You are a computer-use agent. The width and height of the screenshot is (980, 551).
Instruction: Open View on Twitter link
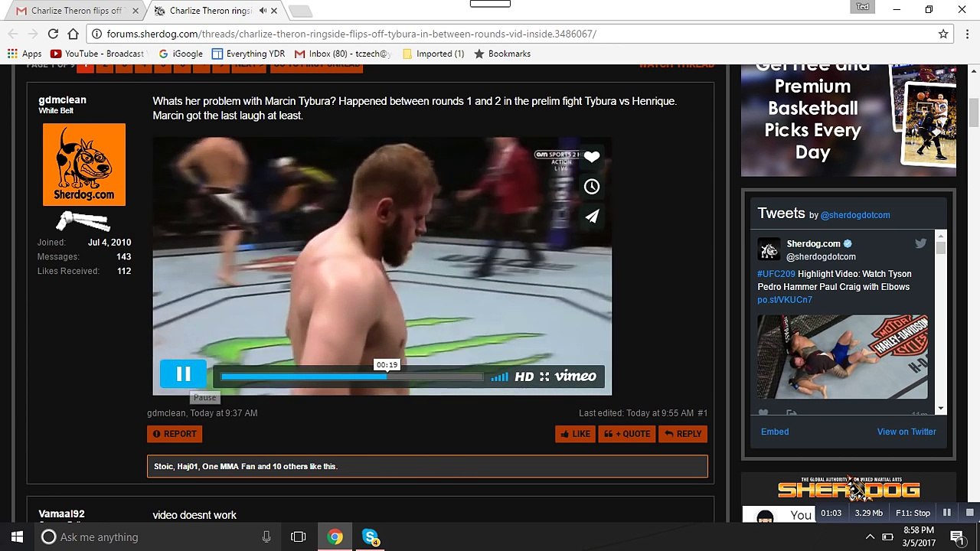906,432
